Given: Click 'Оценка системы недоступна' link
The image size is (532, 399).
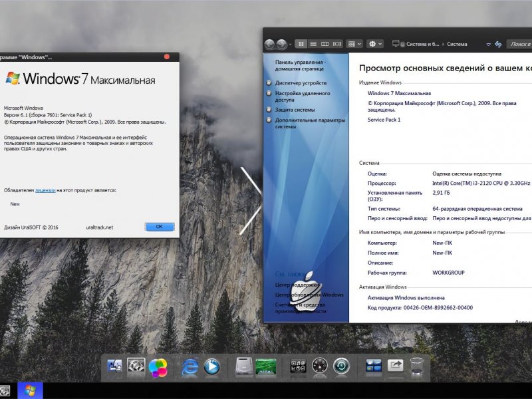Looking at the screenshot, I should [467, 174].
